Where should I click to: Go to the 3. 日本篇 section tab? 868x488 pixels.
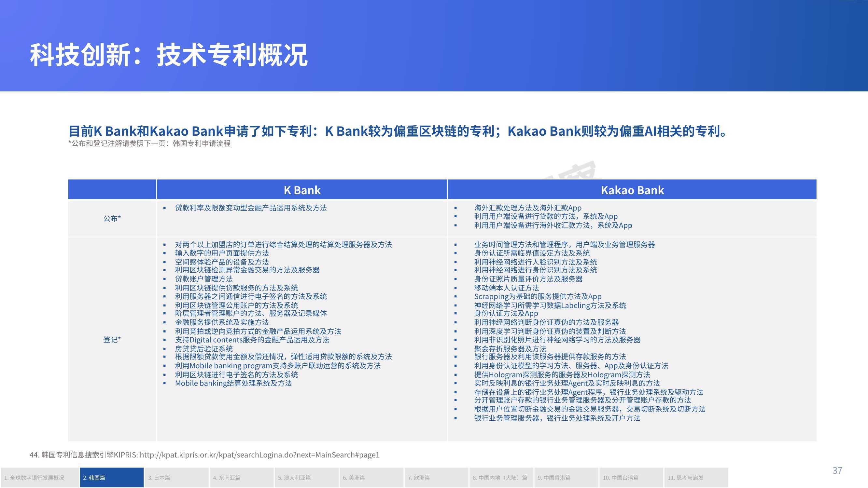pyautogui.click(x=176, y=478)
